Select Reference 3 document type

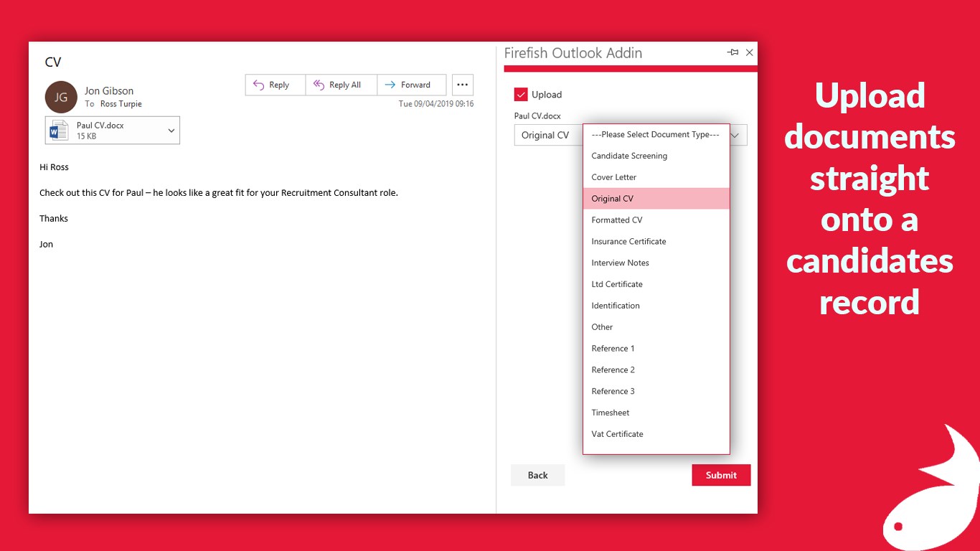[x=656, y=392]
